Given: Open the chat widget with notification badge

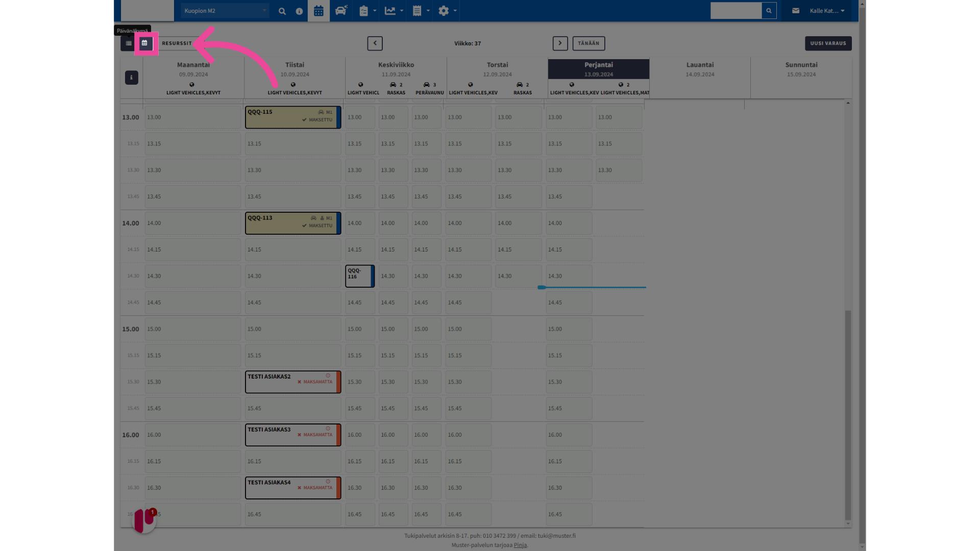Looking at the screenshot, I should tap(144, 520).
